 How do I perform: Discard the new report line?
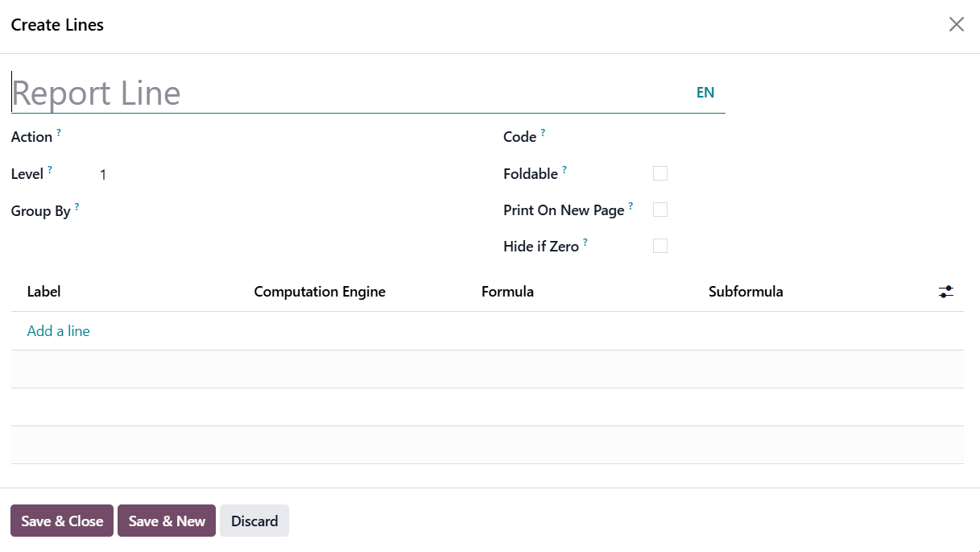click(x=254, y=521)
